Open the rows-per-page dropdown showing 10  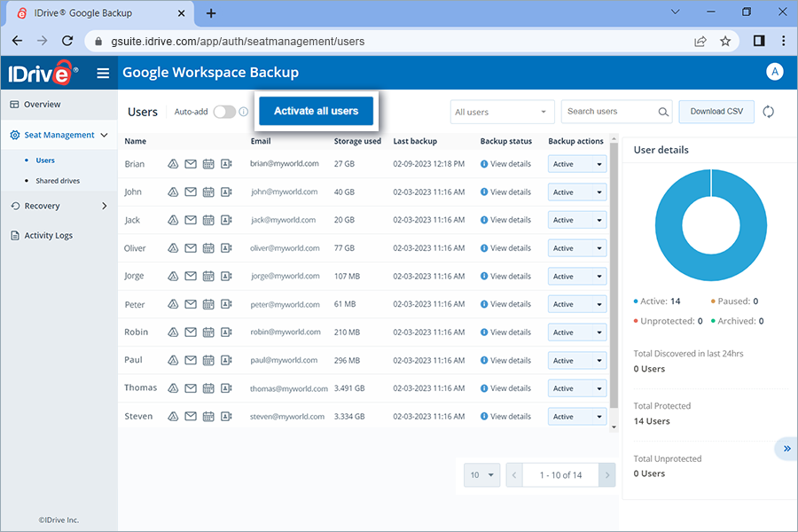pyautogui.click(x=481, y=475)
